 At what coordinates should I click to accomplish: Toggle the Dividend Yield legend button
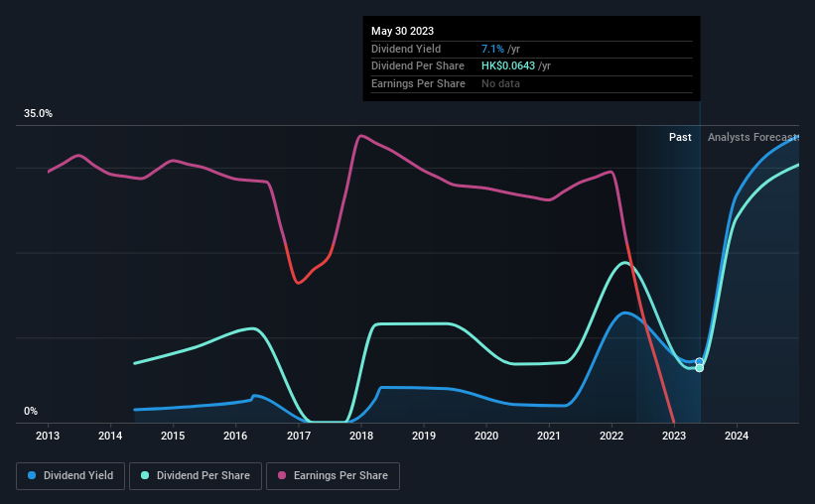click(70, 476)
